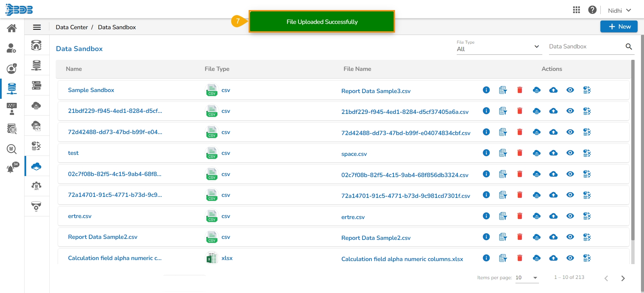Click the eye icon for space.csv row

[570, 153]
